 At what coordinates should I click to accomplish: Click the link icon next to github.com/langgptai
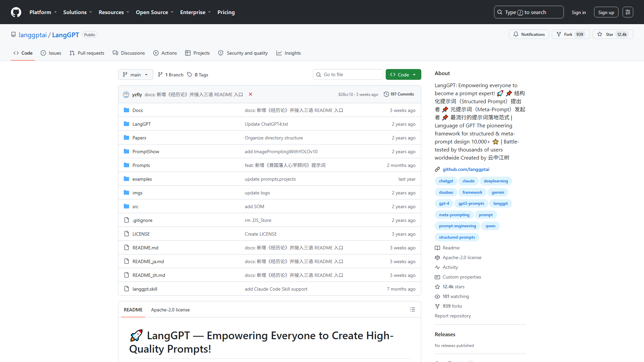pos(437,169)
